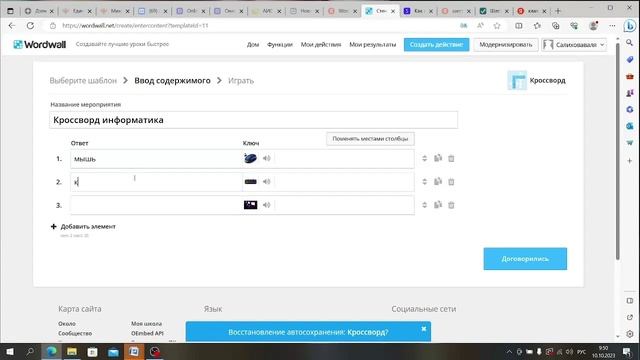Focus the row 1 key text field
The width and height of the screenshot is (640, 360).
(x=344, y=159)
